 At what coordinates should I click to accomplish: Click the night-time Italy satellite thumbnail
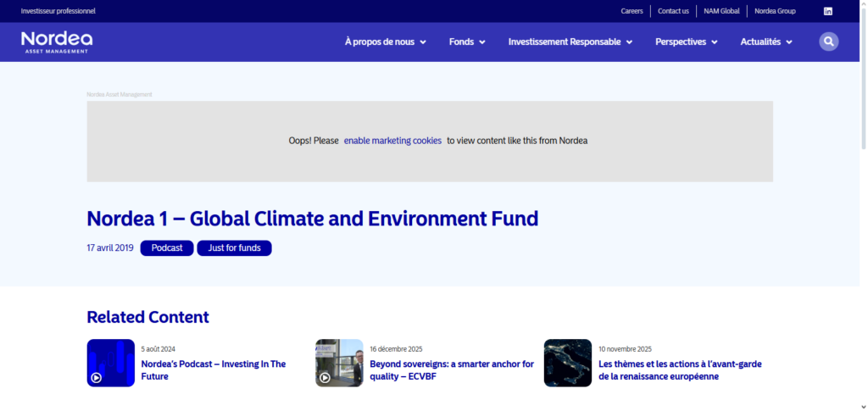pos(568,363)
